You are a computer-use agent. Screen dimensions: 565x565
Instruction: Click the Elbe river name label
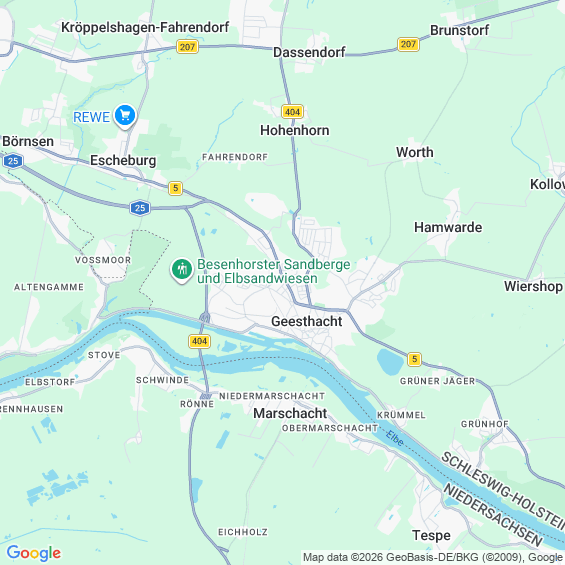tap(395, 439)
